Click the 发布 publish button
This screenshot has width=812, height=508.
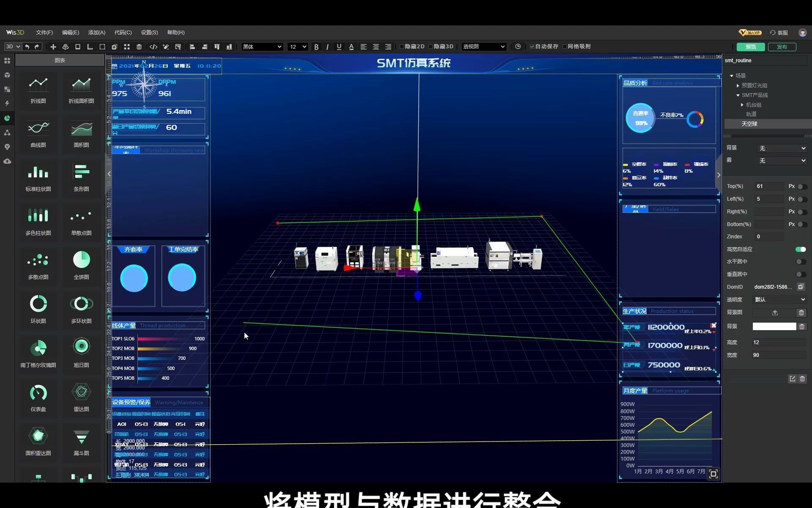[782, 47]
